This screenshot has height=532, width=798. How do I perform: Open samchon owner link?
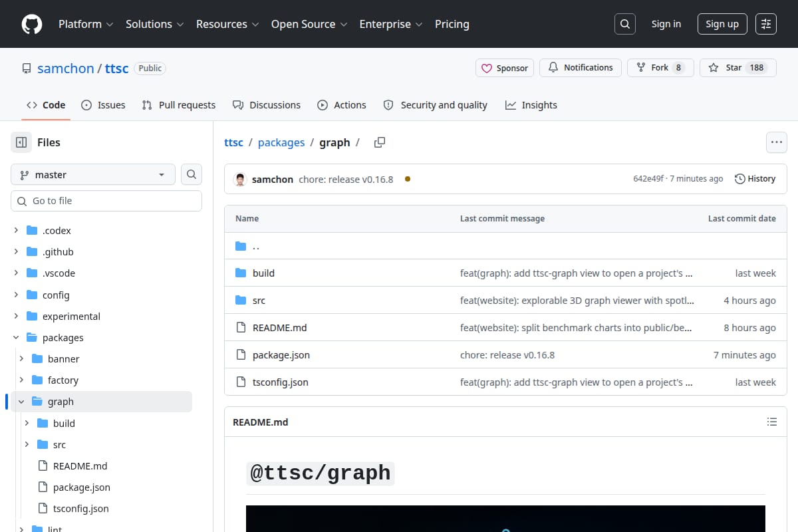66,68
